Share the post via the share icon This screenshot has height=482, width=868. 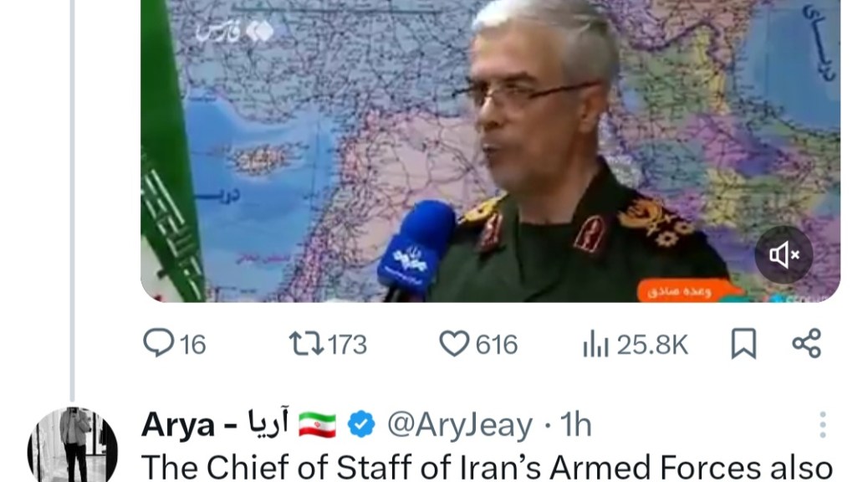click(x=807, y=343)
